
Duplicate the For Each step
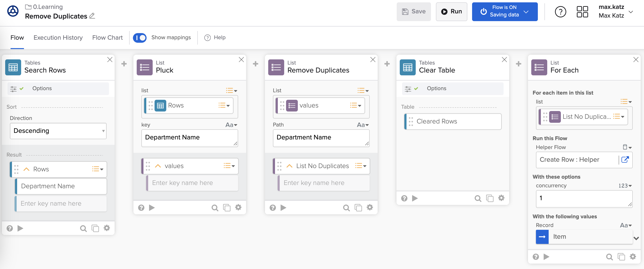621,257
